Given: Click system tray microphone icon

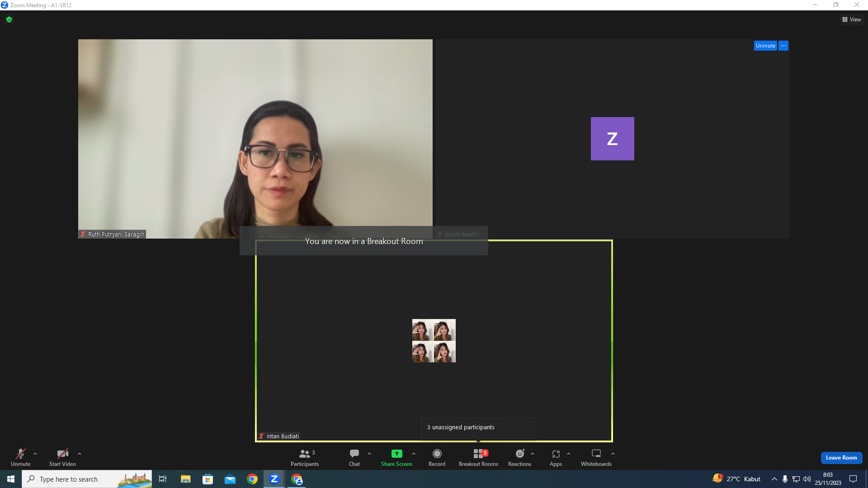Looking at the screenshot, I should 785,479.
